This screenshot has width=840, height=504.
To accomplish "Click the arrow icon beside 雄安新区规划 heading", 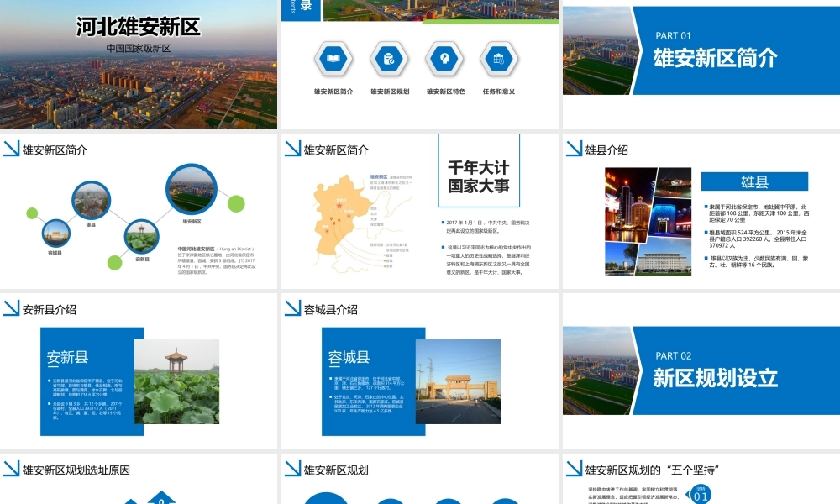I will (x=292, y=469).
